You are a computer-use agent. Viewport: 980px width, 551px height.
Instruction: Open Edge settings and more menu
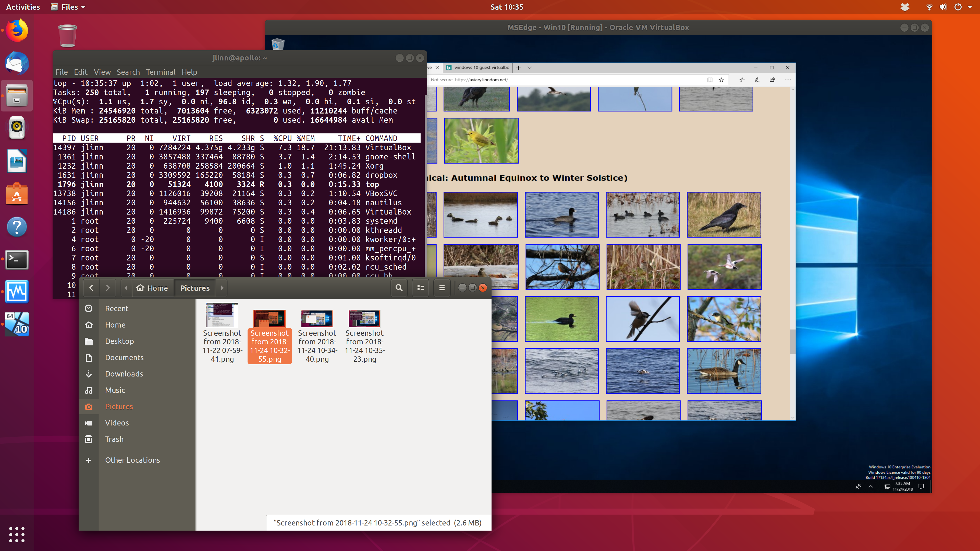coord(788,80)
